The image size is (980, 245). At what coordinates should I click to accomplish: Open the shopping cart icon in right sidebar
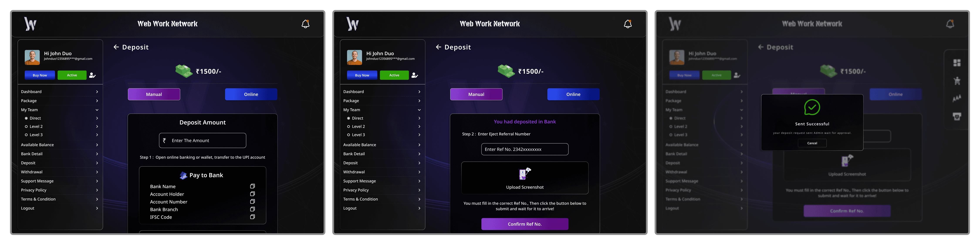(957, 81)
